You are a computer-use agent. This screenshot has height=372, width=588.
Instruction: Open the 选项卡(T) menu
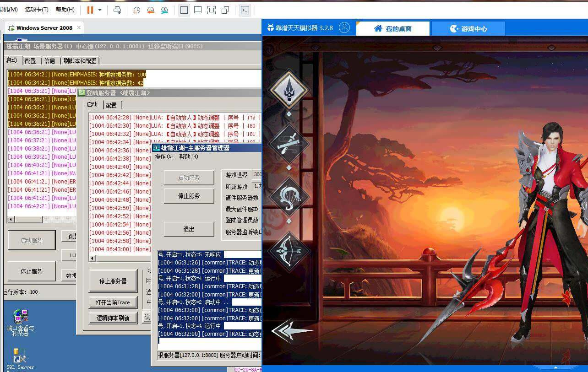[37, 10]
